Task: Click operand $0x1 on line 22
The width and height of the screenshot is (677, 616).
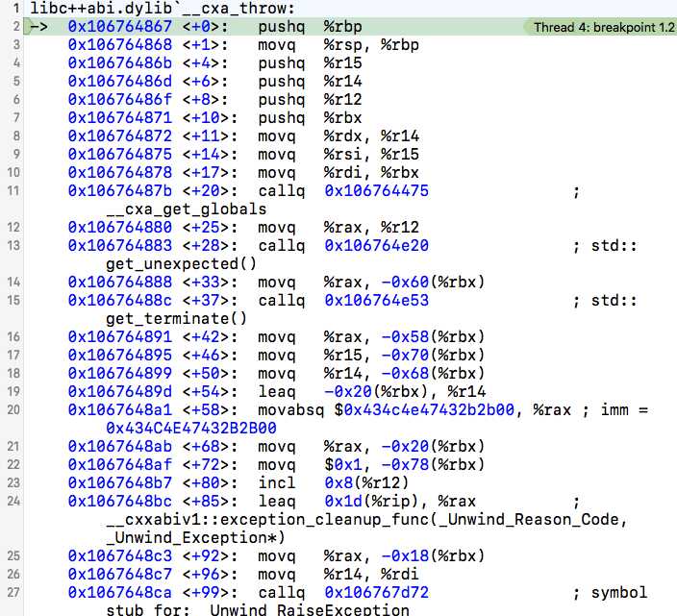Action: click(343, 464)
